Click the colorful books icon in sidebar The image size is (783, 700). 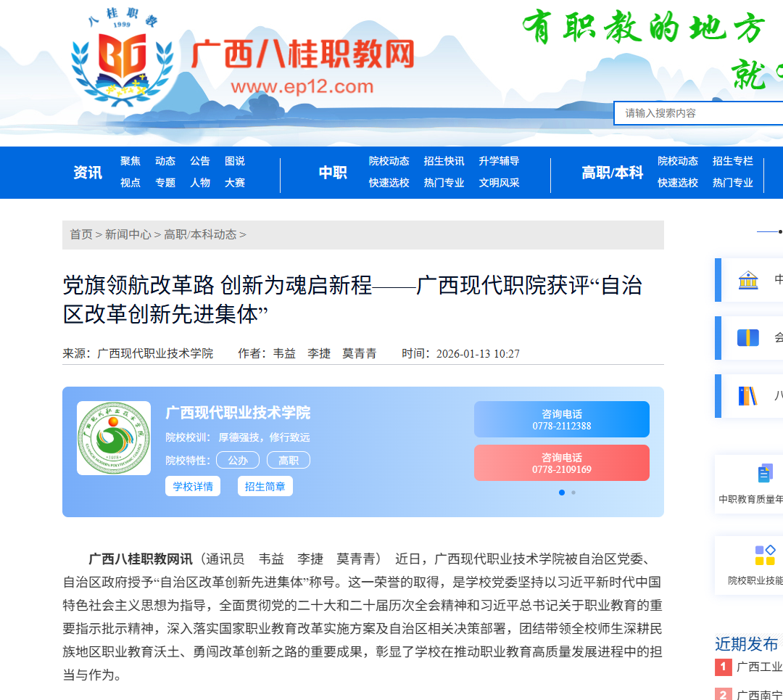pos(747,395)
